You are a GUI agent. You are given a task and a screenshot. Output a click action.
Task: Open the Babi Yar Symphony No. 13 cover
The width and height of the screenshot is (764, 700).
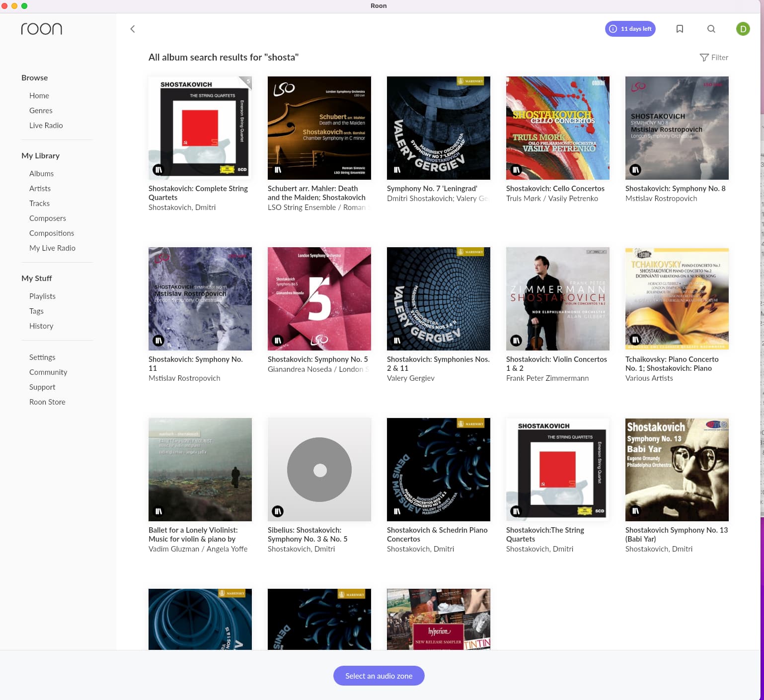tap(677, 470)
